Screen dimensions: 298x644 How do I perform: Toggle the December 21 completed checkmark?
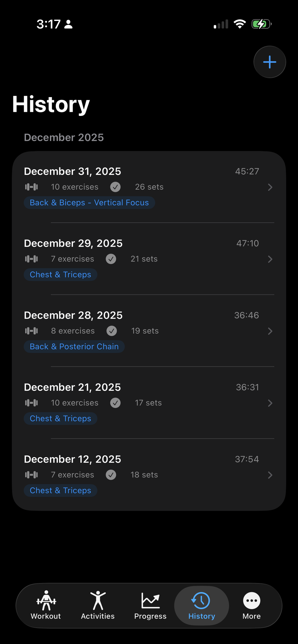point(115,403)
